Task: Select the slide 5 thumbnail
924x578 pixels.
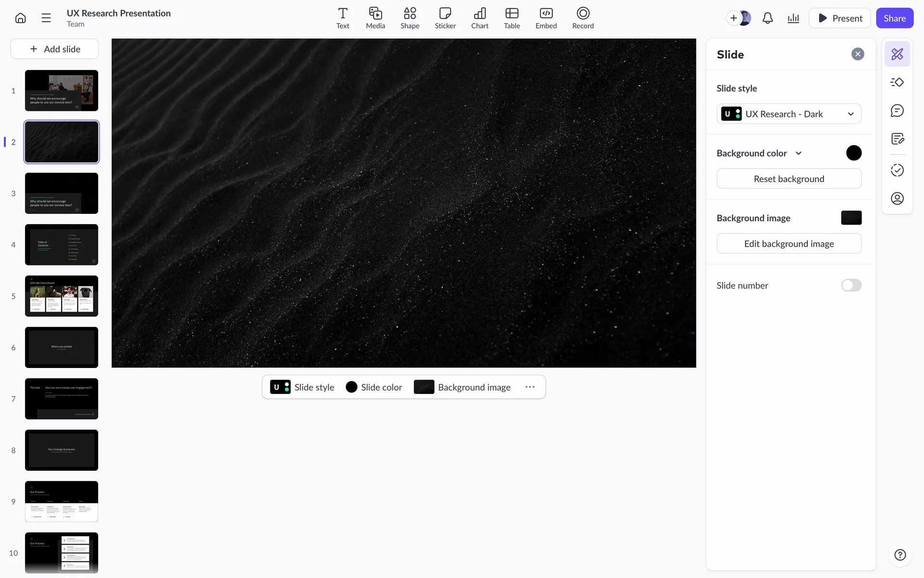Action: (62, 296)
